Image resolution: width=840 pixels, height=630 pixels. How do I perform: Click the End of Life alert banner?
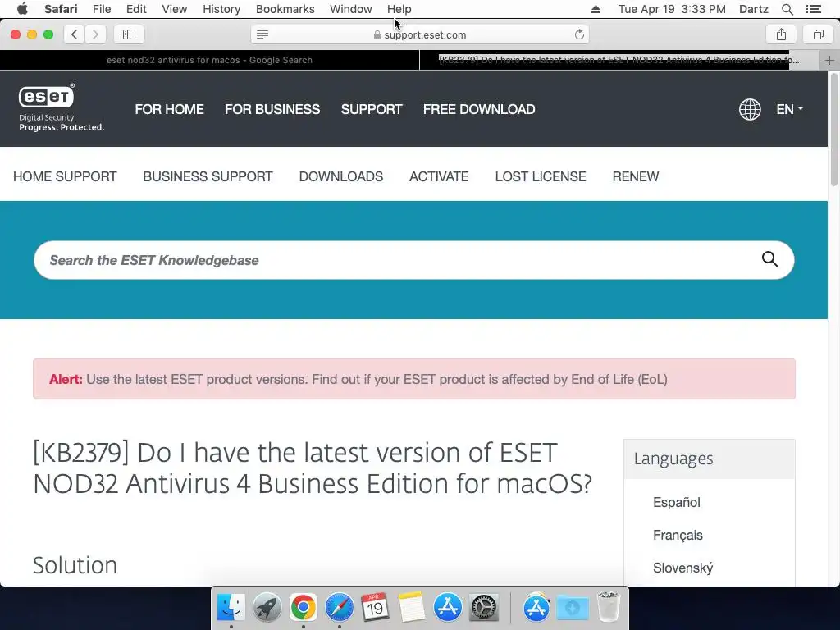tap(414, 379)
